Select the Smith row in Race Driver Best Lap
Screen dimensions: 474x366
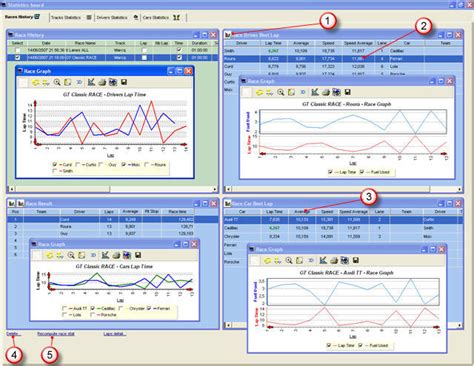(x=343, y=51)
